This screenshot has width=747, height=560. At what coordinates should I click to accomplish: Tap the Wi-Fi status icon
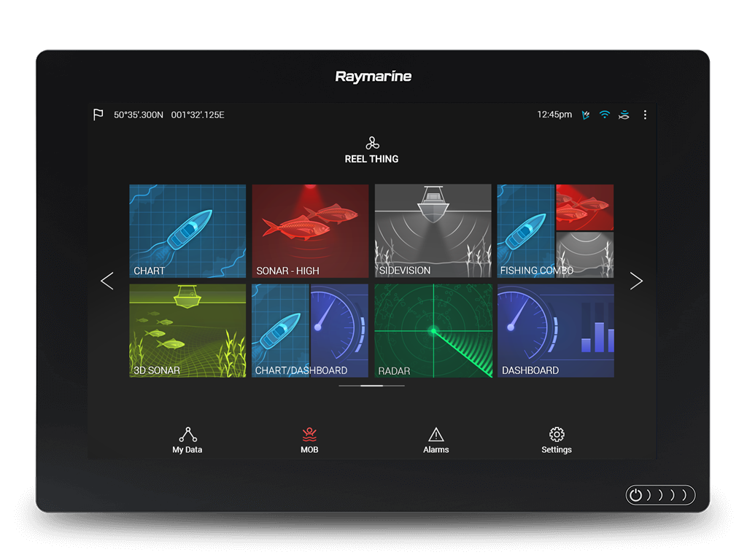[x=604, y=114]
